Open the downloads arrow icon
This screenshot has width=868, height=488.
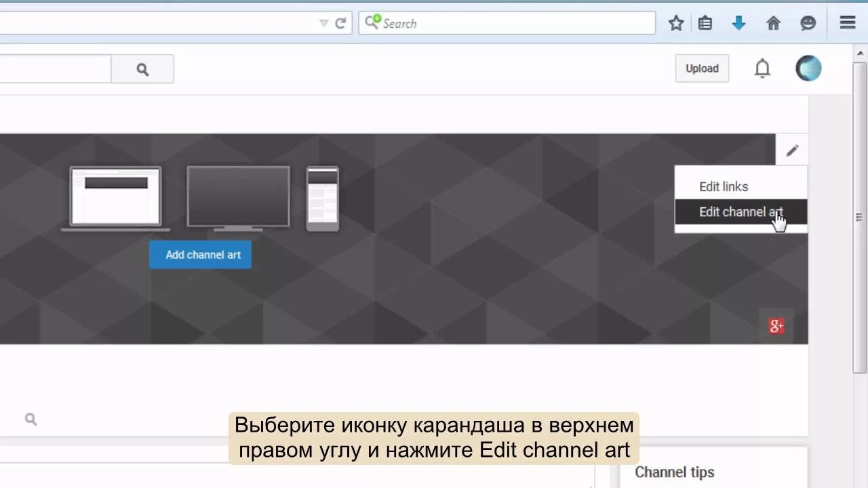tap(739, 23)
